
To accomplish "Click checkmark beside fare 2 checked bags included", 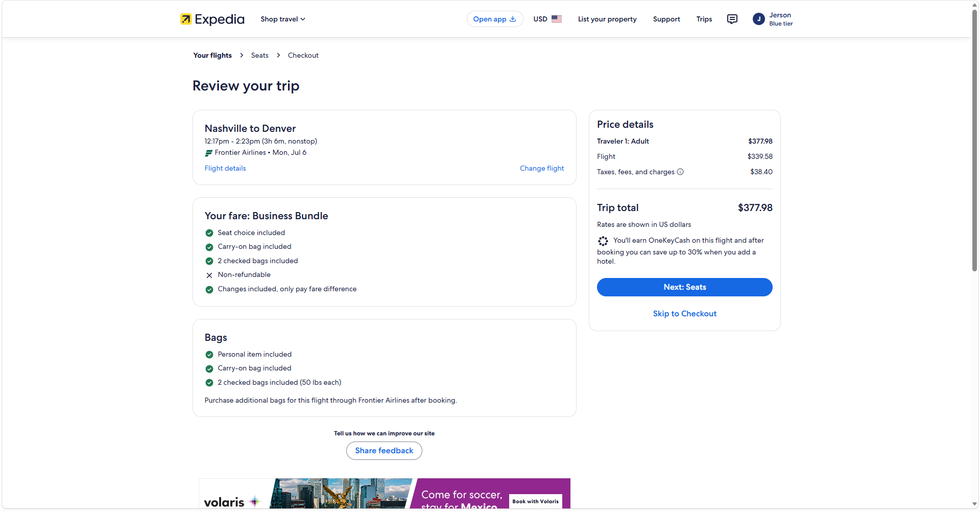I will (x=209, y=261).
